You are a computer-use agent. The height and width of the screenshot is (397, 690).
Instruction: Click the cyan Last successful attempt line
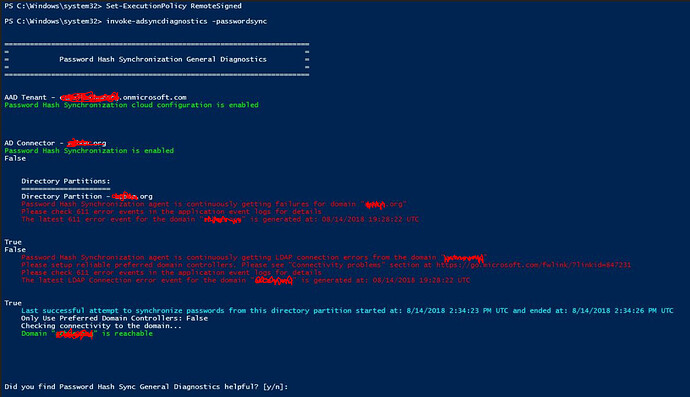(347, 310)
